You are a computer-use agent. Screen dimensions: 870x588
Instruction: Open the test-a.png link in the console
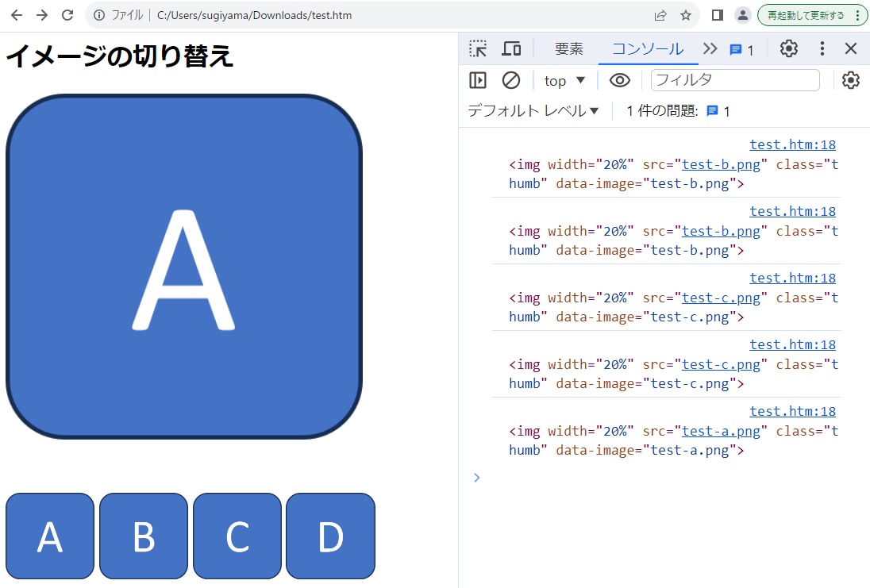click(721, 431)
